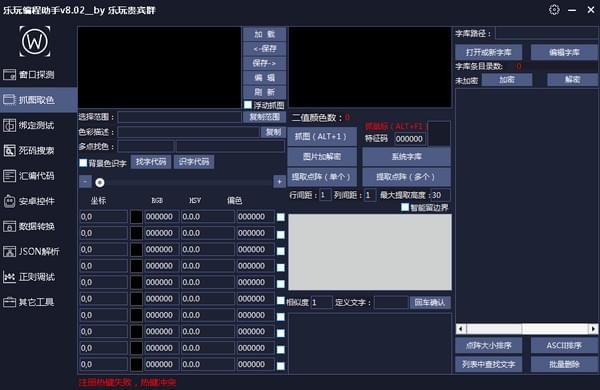Screen dimensions: 600x390
Task: Click the plus button right of slider
Action: [279, 182]
